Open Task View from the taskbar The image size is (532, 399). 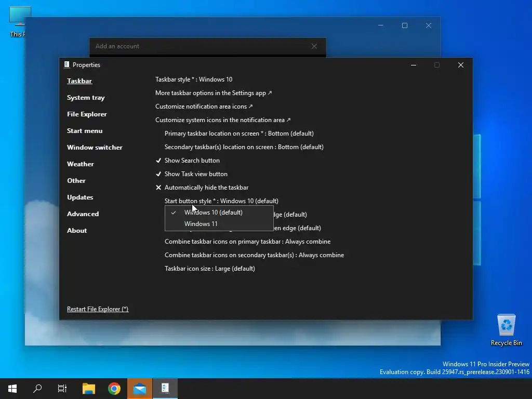[x=62, y=389]
